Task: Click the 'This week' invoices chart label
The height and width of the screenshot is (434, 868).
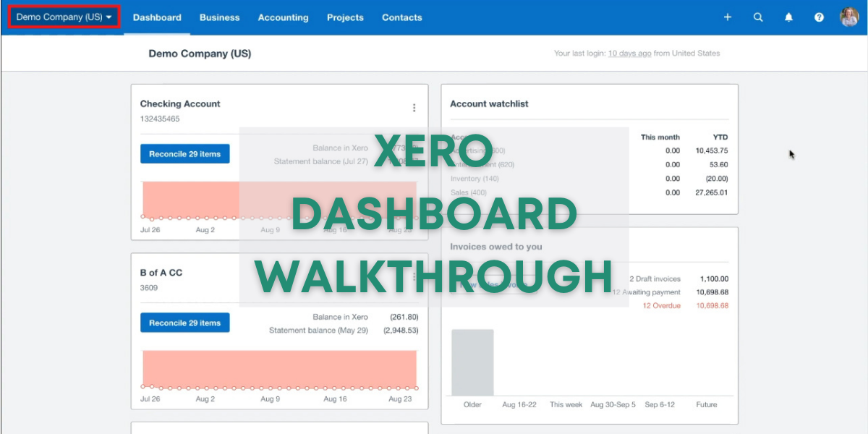Action: 566,405
